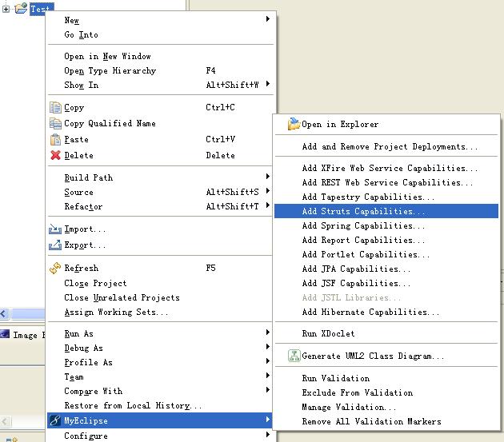This screenshot has width=504, height=442.
Task: Select Add Tapestry Capabilities...
Action: pyautogui.click(x=386, y=197)
